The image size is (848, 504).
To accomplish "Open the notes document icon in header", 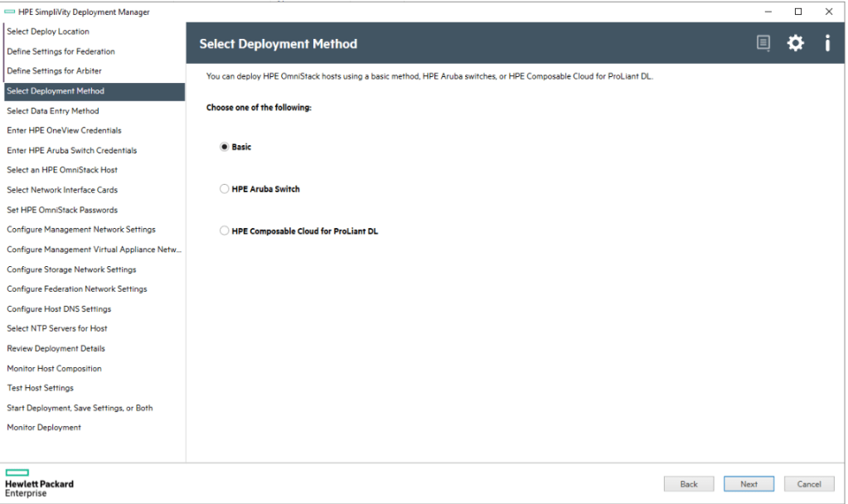I will [x=763, y=43].
